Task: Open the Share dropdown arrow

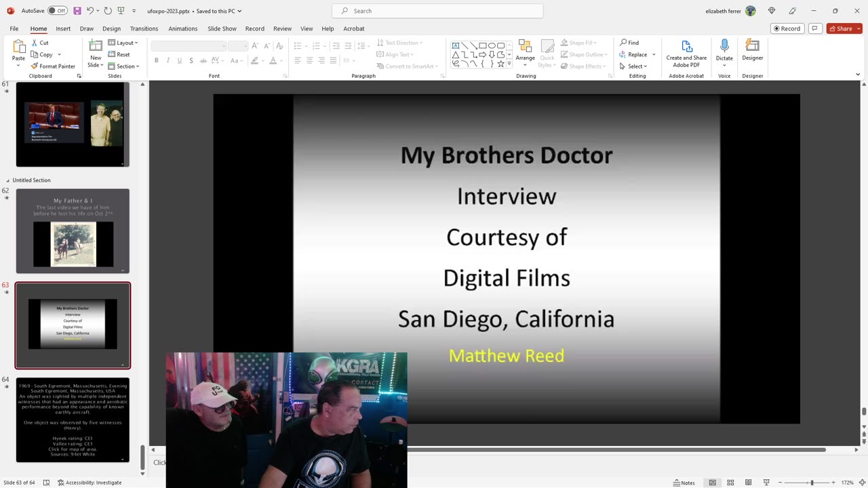Action: click(859, 28)
